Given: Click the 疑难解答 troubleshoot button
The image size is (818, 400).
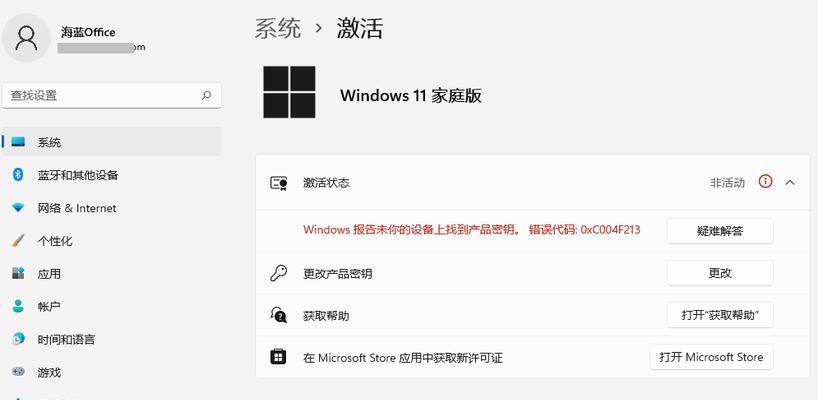Looking at the screenshot, I should [x=720, y=231].
